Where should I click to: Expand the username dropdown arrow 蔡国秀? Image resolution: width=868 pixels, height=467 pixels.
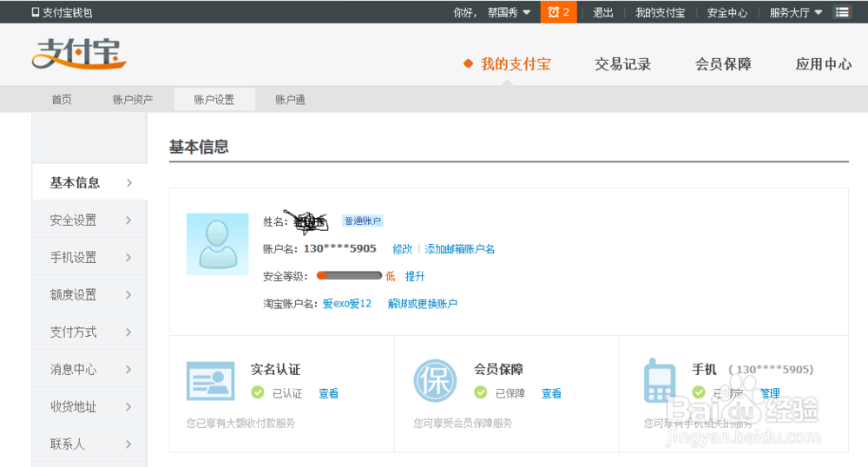point(527,12)
